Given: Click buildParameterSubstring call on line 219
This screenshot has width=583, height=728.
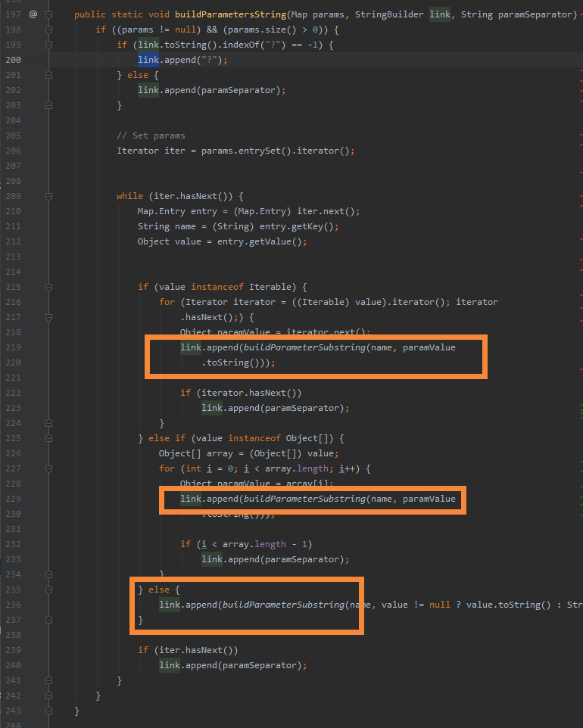Looking at the screenshot, I should [x=304, y=347].
